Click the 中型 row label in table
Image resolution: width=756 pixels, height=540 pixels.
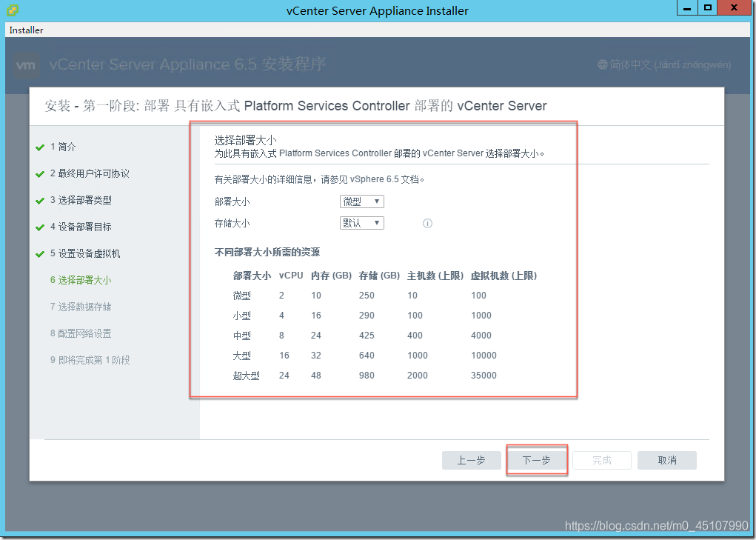241,336
